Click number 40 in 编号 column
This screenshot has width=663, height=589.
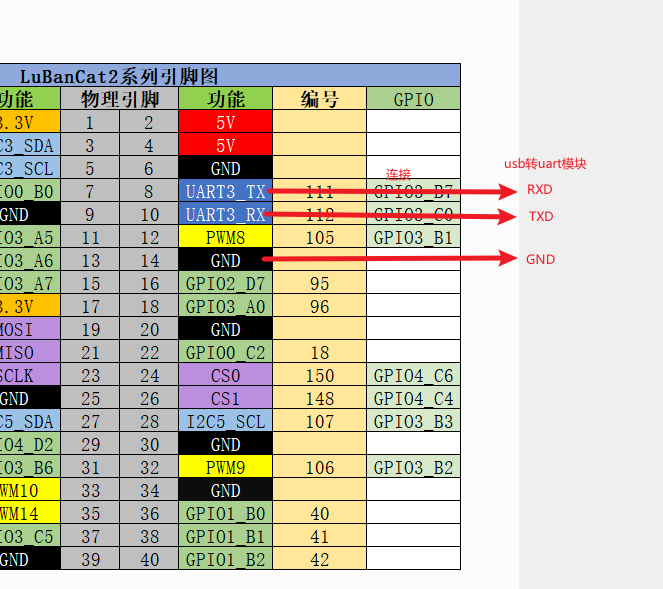[x=320, y=513]
